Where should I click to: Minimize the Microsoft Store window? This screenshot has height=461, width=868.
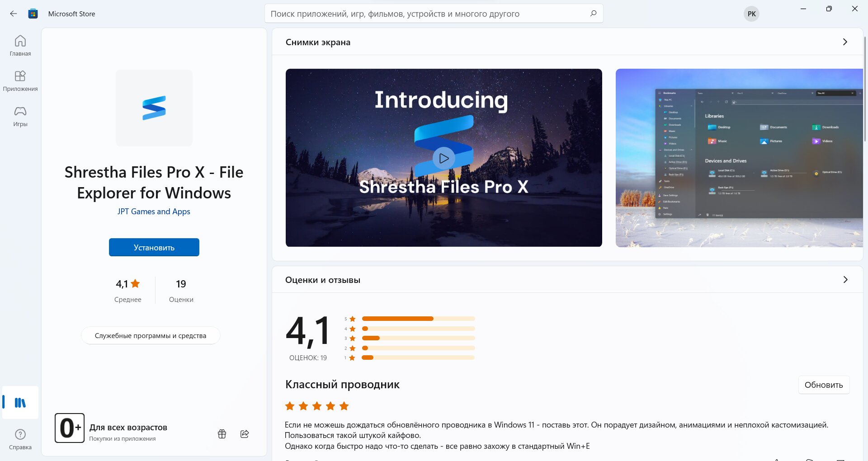803,9
